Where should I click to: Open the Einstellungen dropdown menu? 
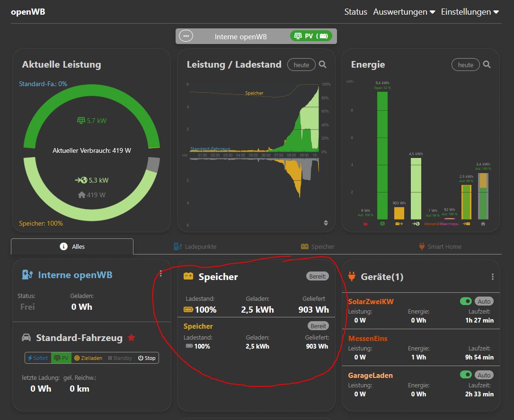point(470,12)
